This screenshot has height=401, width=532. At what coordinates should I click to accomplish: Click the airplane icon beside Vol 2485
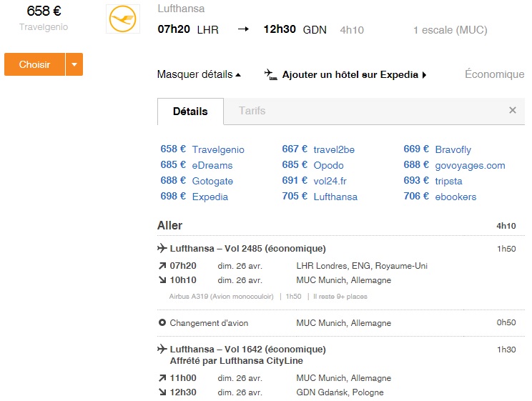(162, 248)
